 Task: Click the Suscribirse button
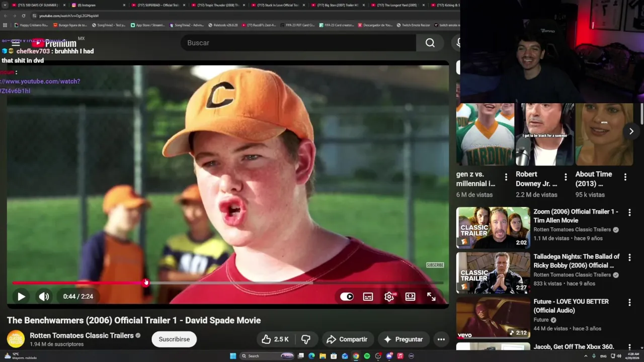174,339
